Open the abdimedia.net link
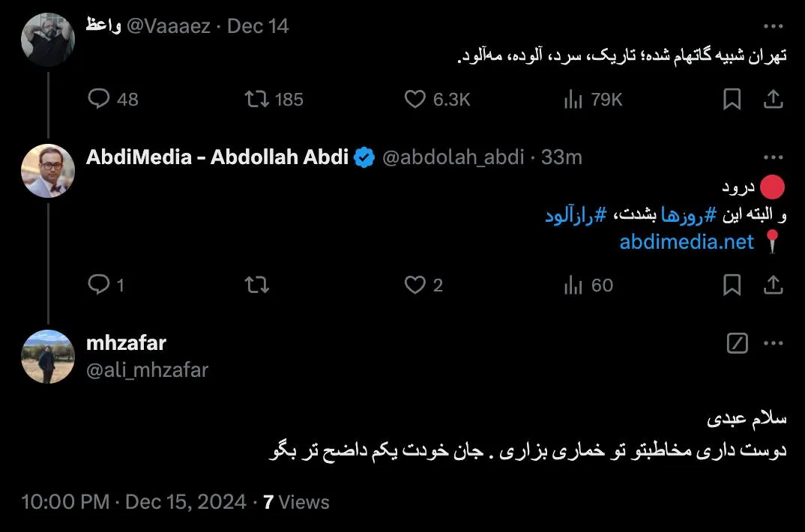 click(x=686, y=242)
